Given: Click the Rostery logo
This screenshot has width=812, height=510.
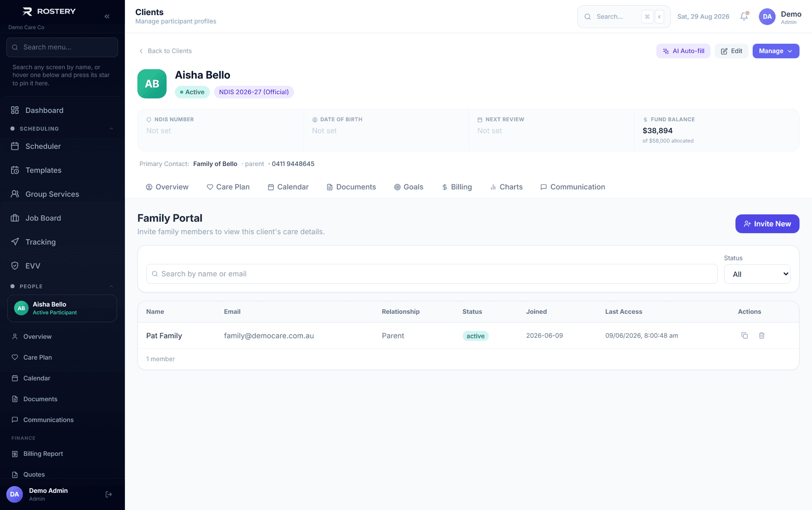Looking at the screenshot, I should pyautogui.click(x=49, y=11).
